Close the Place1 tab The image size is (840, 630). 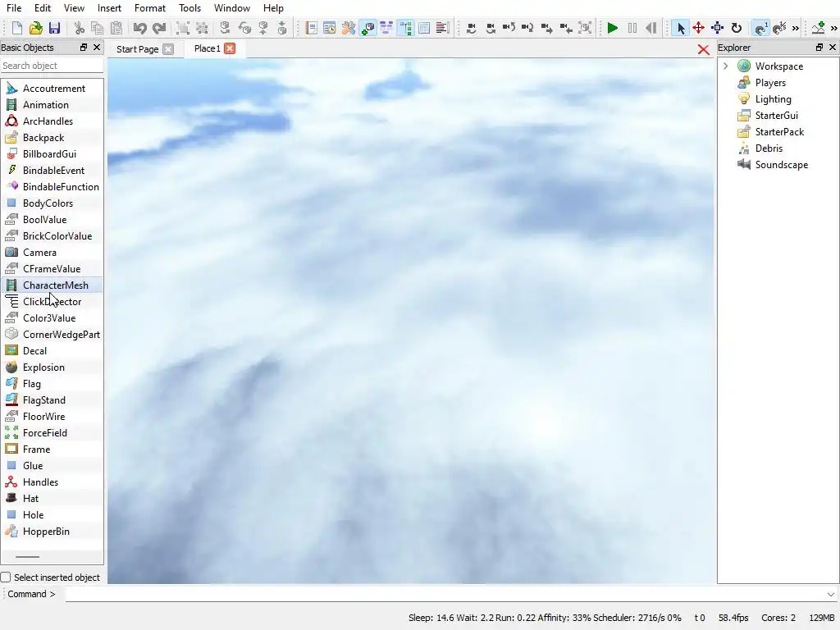click(230, 48)
